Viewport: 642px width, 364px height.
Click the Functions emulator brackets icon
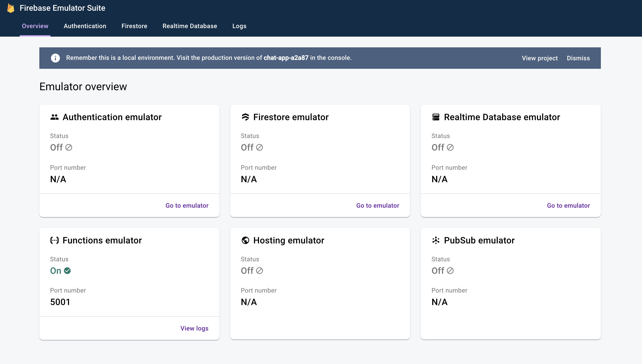coord(54,240)
